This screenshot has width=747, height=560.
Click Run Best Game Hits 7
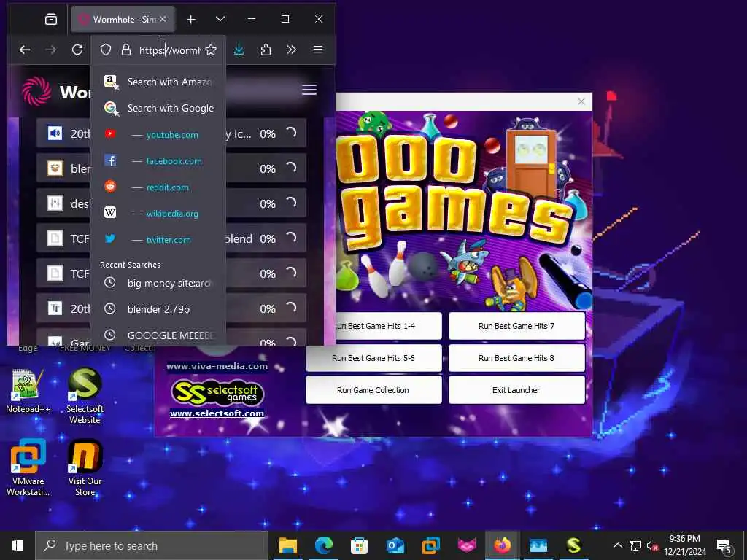[516, 326]
